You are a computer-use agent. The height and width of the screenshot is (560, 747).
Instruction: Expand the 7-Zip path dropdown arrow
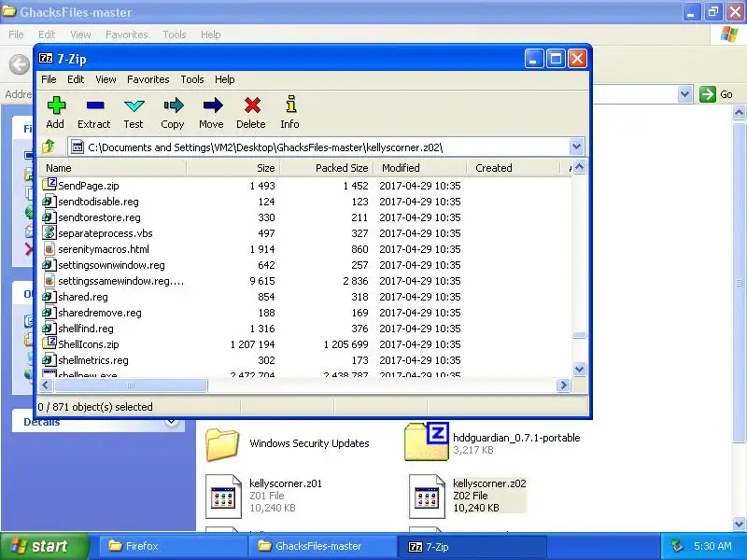click(x=576, y=147)
